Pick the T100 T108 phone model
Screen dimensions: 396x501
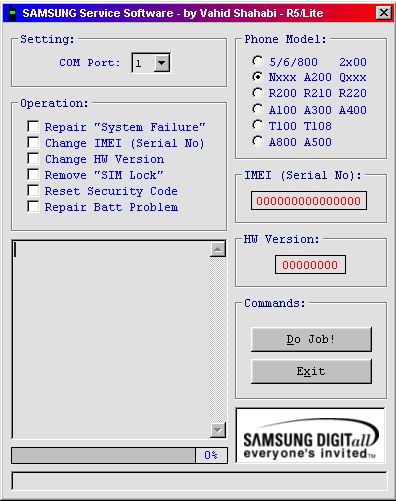tap(257, 125)
